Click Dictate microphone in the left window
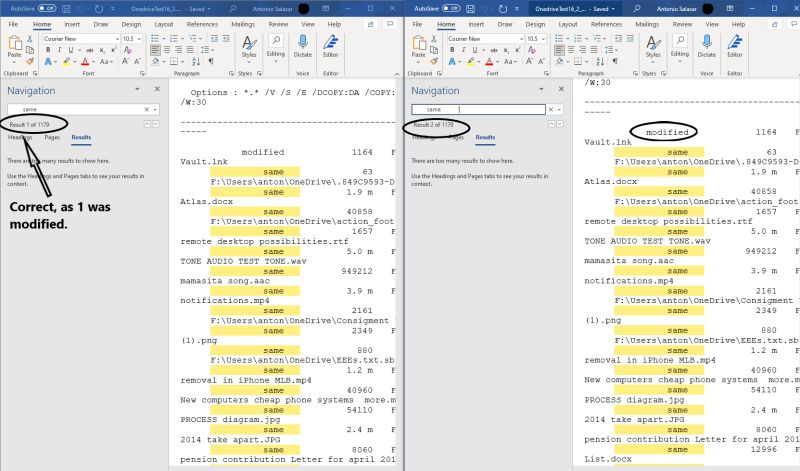 point(303,46)
